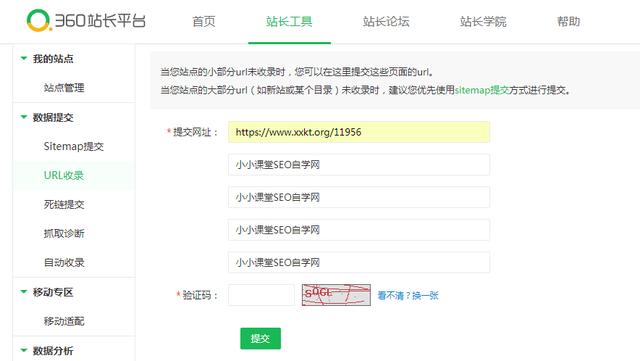Open 抓取诊断 sidebar item
The width and height of the screenshot is (640, 361).
[x=64, y=234]
